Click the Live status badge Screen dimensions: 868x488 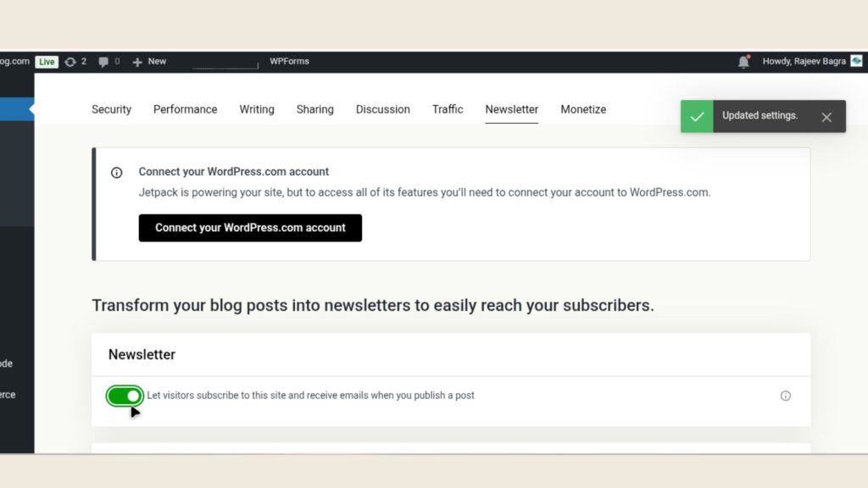click(x=47, y=62)
